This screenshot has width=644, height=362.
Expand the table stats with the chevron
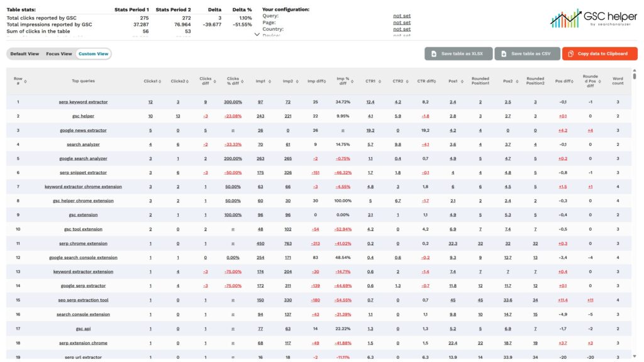(257, 35)
